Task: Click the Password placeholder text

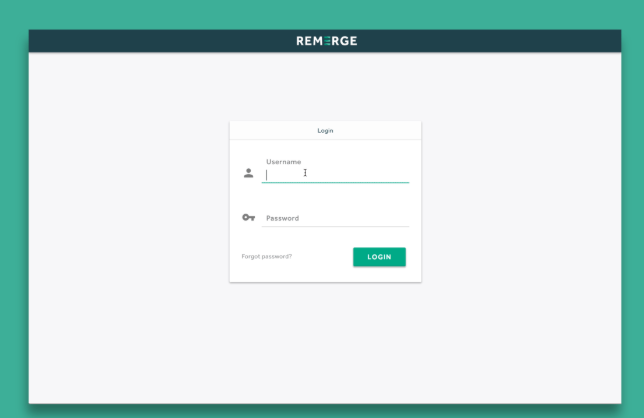Action: coord(282,218)
